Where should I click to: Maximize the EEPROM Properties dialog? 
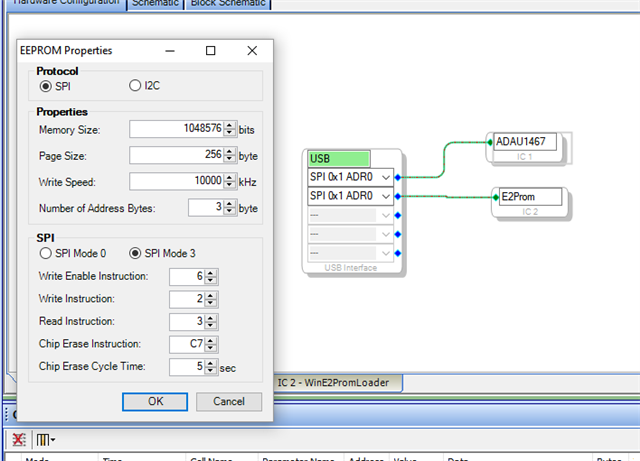click(x=211, y=51)
